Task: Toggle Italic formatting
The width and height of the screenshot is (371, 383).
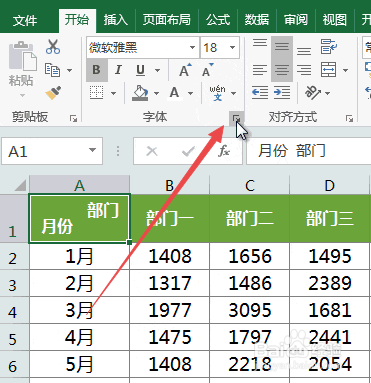Action: point(118,70)
